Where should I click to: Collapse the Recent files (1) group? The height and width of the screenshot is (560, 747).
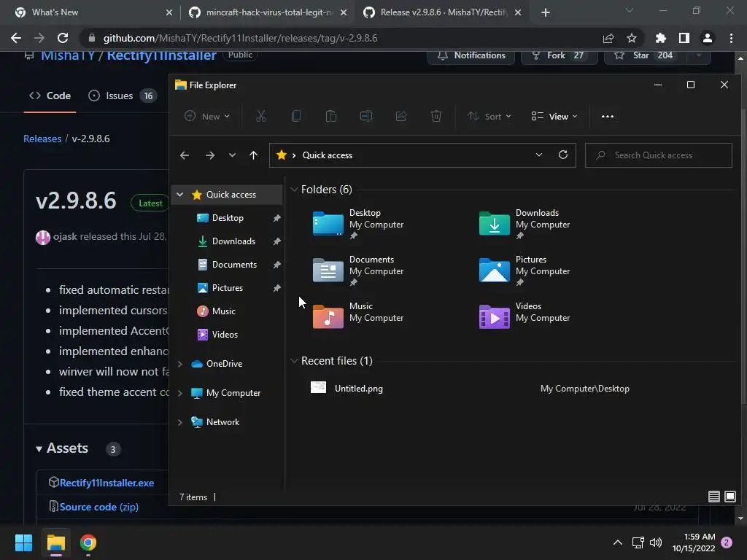294,361
